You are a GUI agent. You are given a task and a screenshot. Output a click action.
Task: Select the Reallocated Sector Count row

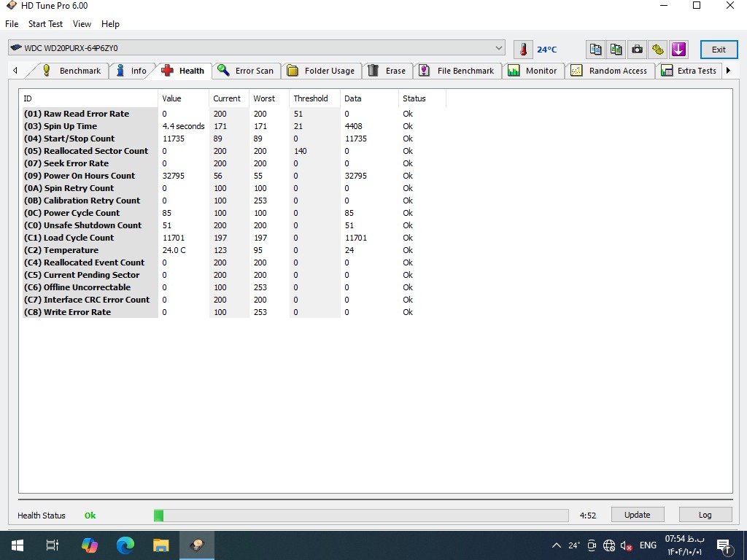coord(95,151)
